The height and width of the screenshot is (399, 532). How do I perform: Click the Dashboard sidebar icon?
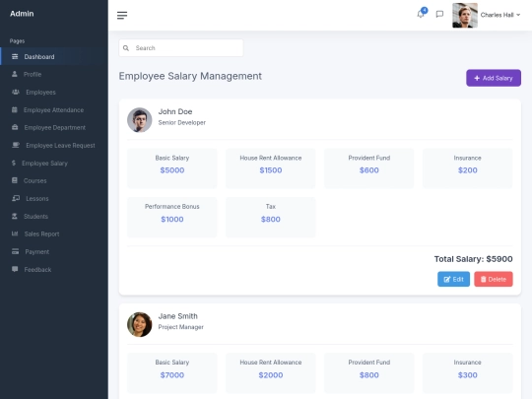pos(15,57)
